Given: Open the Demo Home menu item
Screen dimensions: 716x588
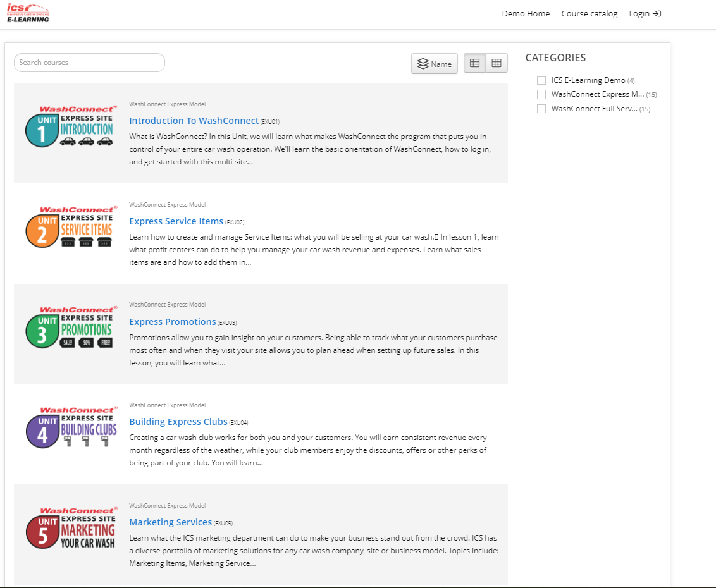Looking at the screenshot, I should pos(526,14).
